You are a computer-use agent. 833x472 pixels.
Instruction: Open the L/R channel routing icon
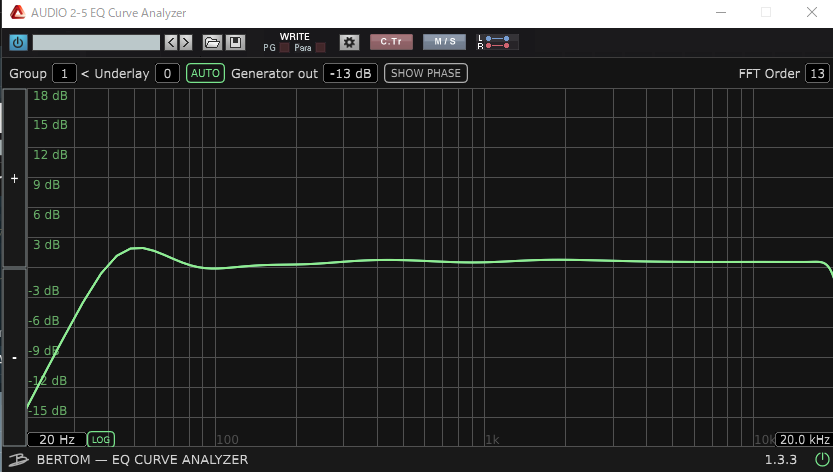(x=497, y=42)
